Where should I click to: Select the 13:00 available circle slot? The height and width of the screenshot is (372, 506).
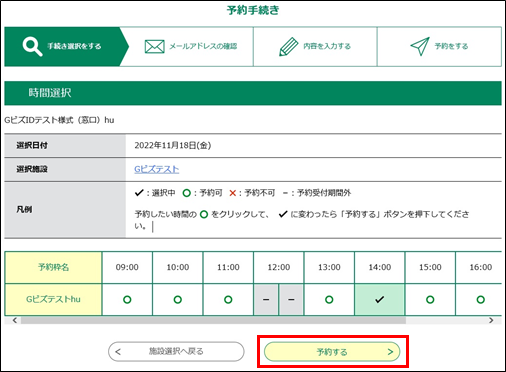[329, 300]
